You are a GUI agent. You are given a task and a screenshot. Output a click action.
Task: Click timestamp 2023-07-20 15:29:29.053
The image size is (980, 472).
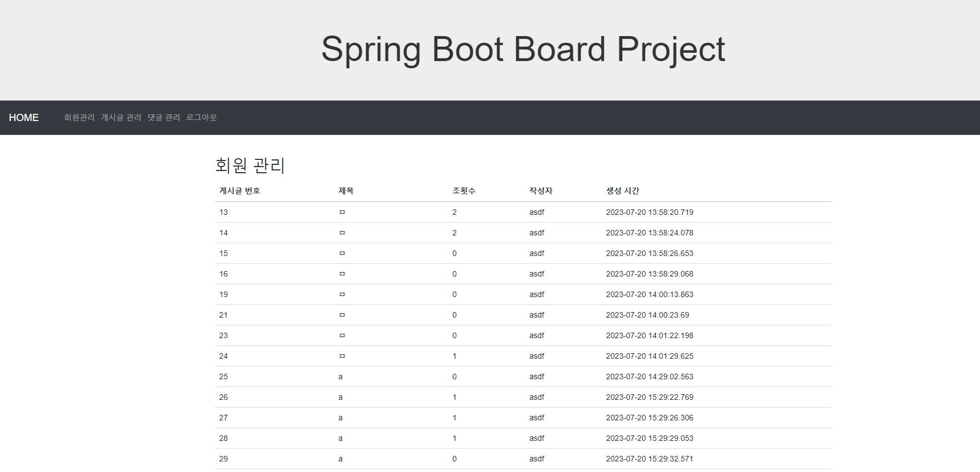click(649, 438)
